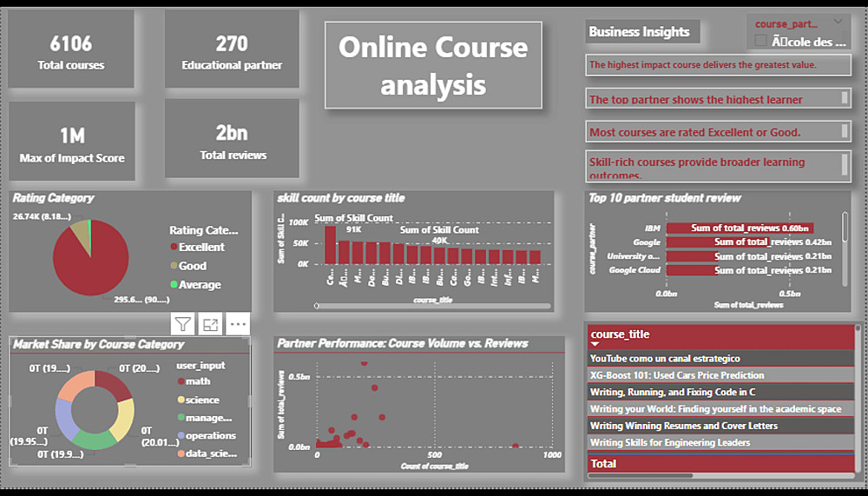Click the vertical scrollbar of course_title table
The width and height of the screenshot is (868, 496).
(x=858, y=399)
